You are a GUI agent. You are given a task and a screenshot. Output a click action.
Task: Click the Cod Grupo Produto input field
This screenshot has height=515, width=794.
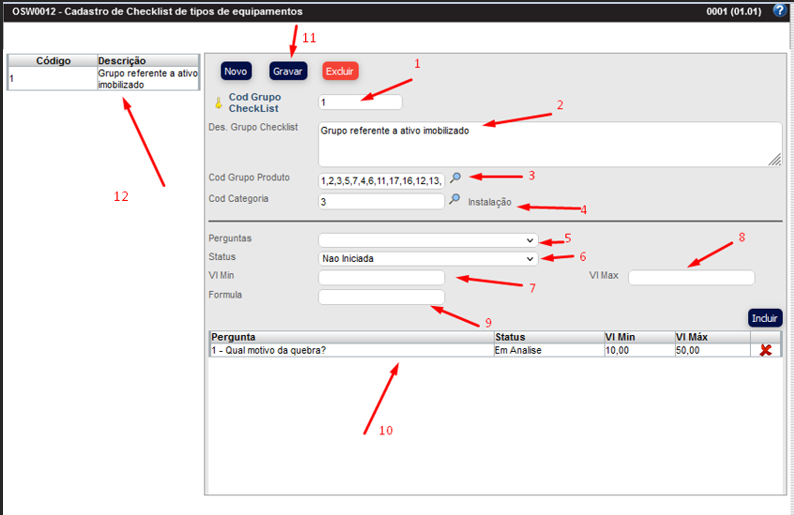point(380,181)
